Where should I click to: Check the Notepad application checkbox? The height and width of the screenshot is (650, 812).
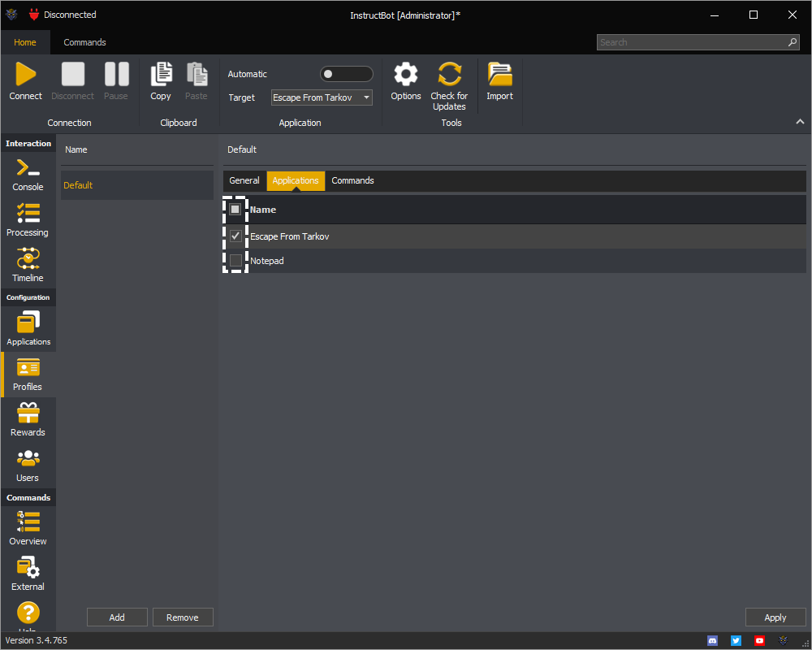coord(235,260)
